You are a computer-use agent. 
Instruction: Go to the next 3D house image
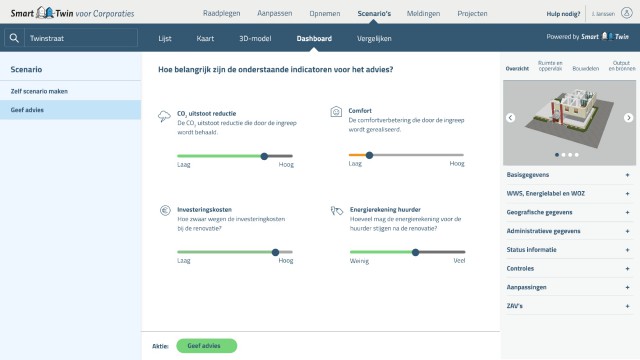[628, 118]
